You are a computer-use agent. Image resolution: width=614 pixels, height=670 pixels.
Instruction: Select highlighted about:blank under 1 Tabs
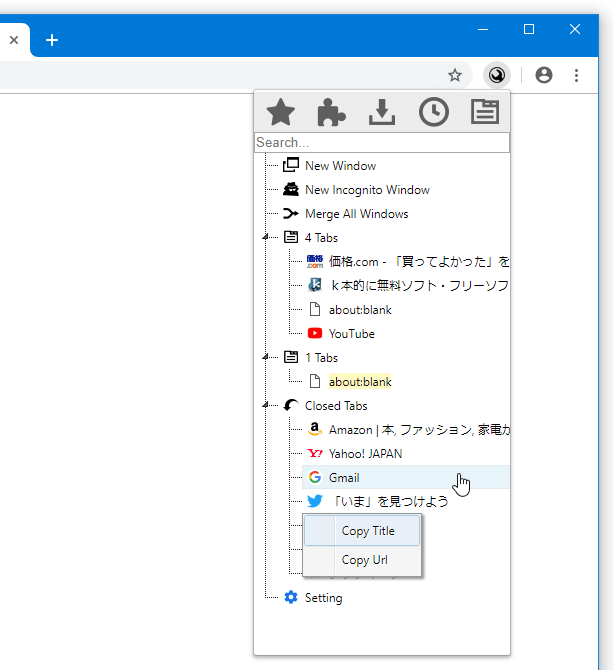(x=360, y=382)
